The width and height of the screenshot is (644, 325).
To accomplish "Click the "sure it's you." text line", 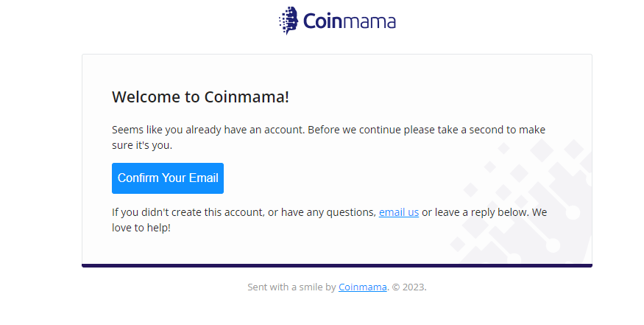I will (x=142, y=145).
